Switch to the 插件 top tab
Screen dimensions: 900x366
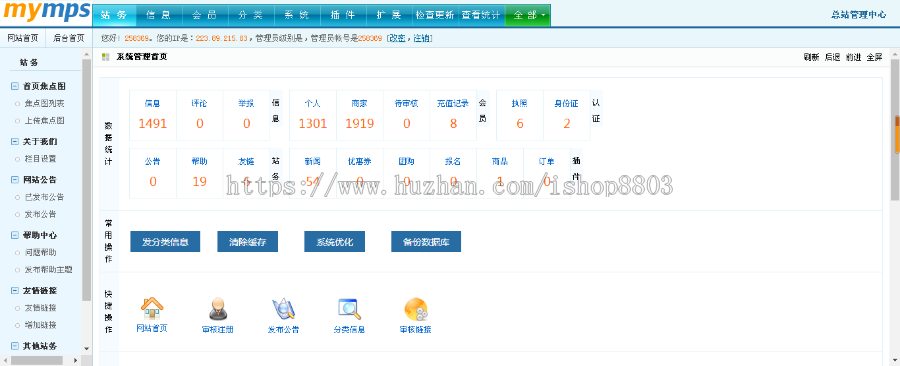coord(343,15)
